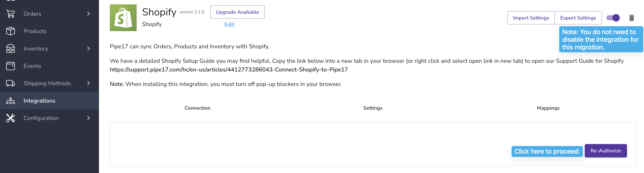Click the Events calendar icon
The height and width of the screenshot is (173, 644).
(11, 66)
